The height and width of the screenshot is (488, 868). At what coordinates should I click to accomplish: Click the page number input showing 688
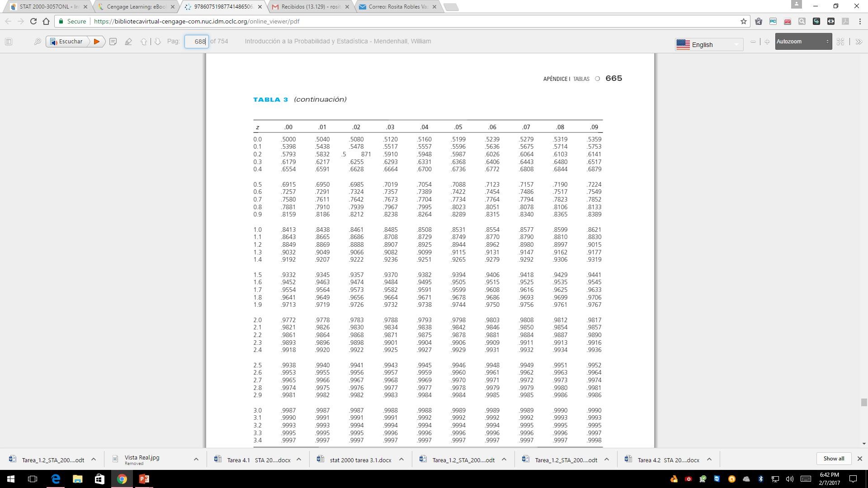tap(197, 41)
